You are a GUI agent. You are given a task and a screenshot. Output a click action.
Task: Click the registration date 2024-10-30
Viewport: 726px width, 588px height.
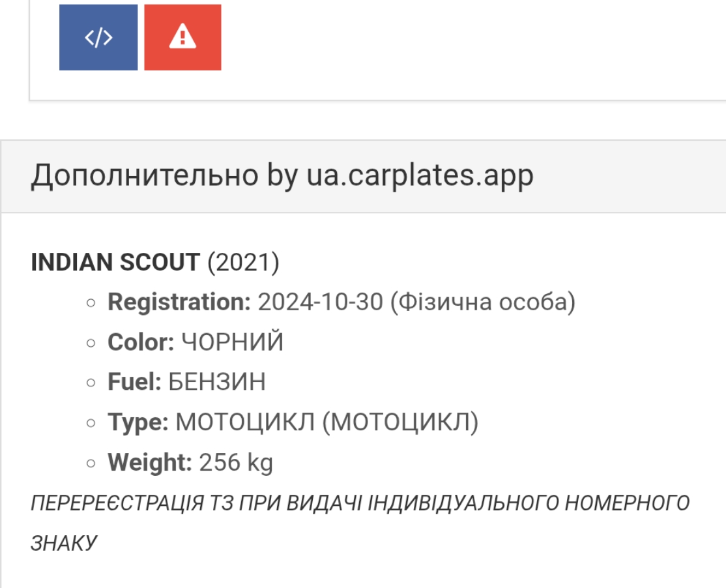click(x=320, y=302)
